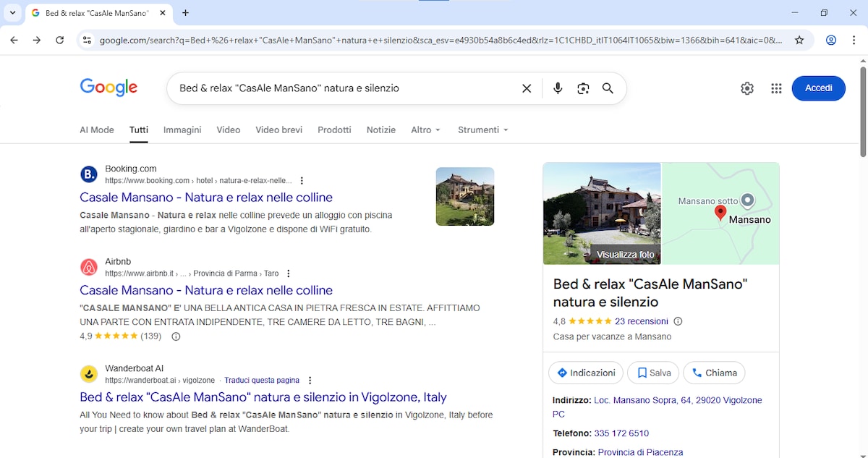This screenshot has height=458, width=868.
Task: Clear the search box text
Action: point(527,88)
